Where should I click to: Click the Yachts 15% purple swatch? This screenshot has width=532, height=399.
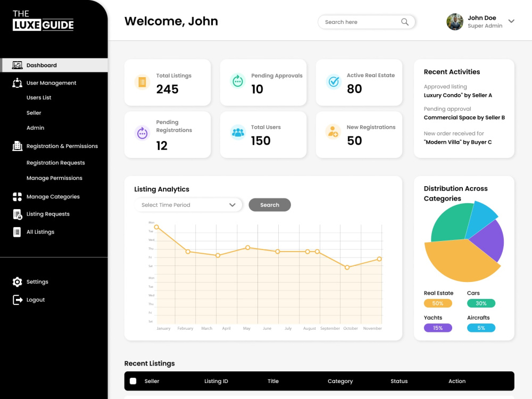(x=438, y=328)
